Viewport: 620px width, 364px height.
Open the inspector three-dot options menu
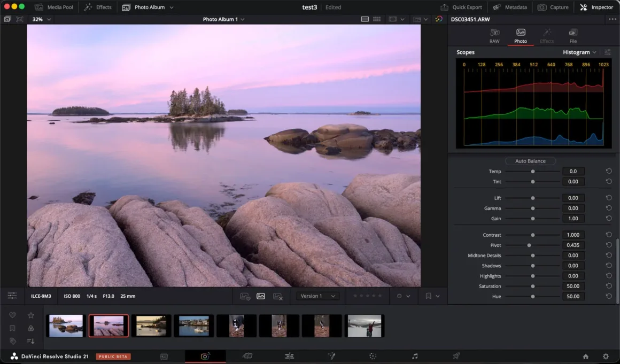[612, 19]
